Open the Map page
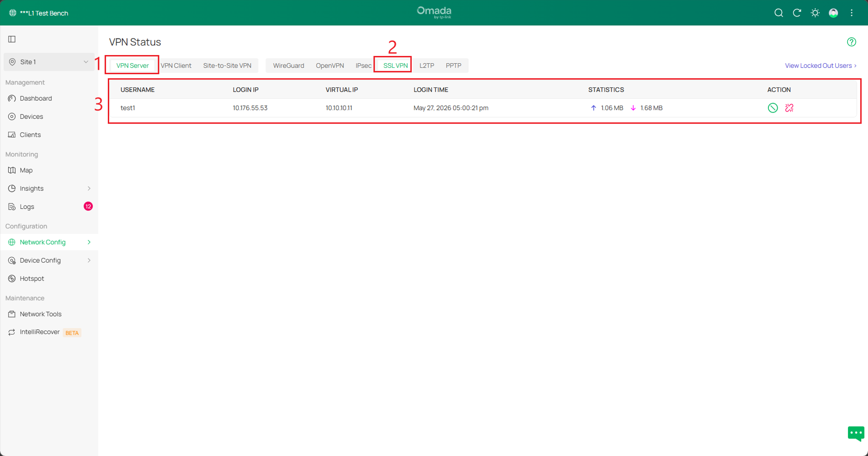Viewport: 868px width, 456px height. 26,170
